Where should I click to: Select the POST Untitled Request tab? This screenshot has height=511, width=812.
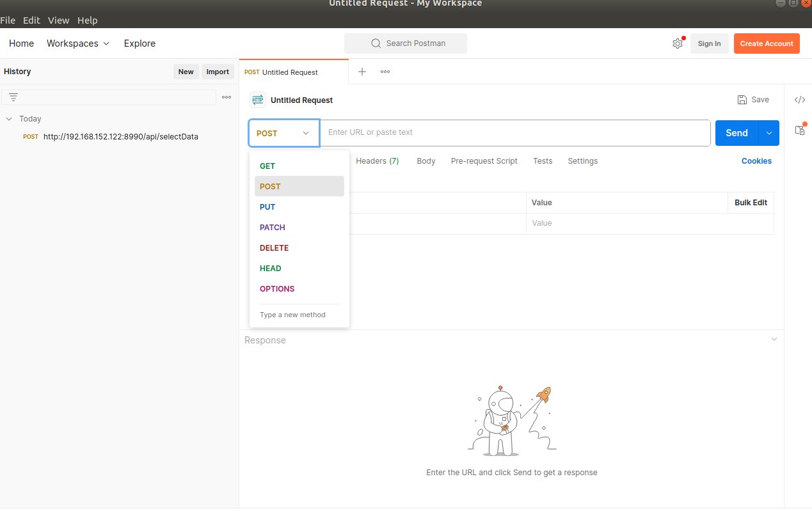pos(294,72)
